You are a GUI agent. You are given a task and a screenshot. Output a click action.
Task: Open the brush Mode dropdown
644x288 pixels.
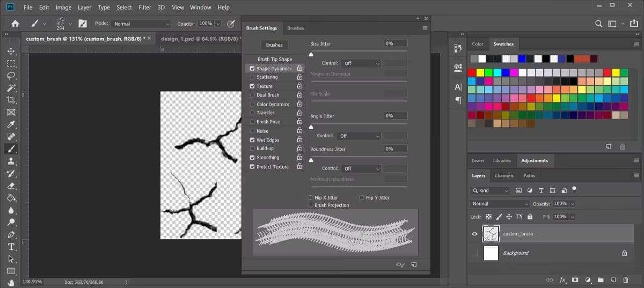tap(141, 24)
